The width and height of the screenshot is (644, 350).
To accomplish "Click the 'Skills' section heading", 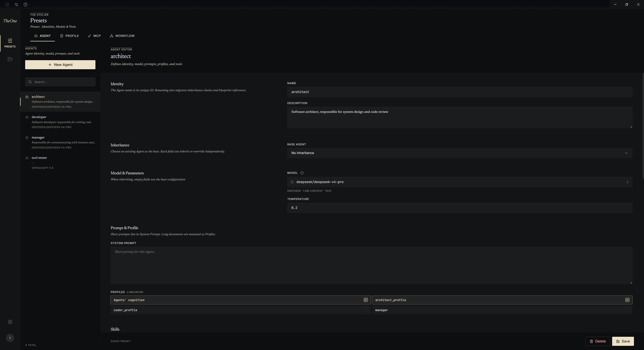I will point(115,329).
